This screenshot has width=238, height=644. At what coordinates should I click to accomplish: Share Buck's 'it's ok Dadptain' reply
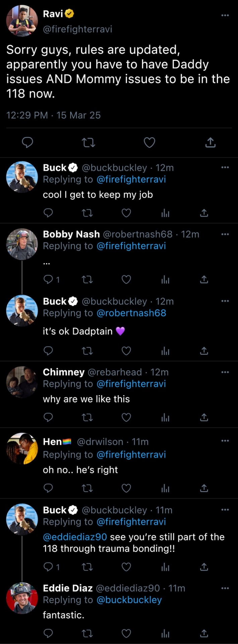coord(204,351)
